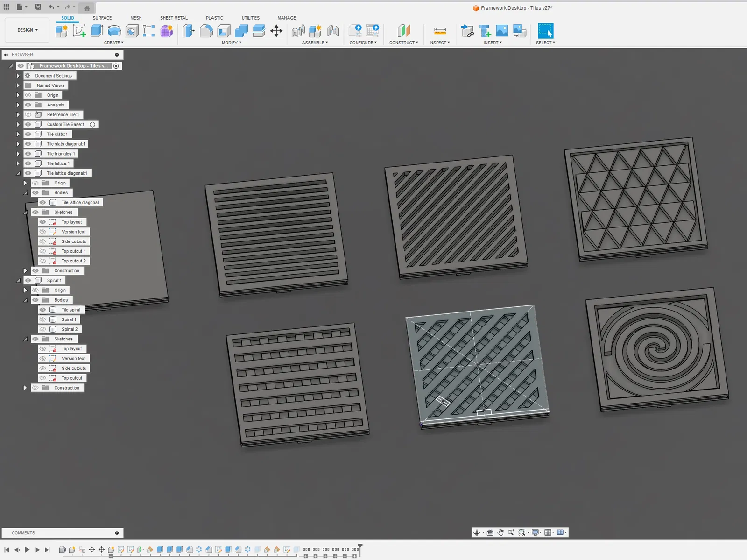Viewport: 747px width, 560px height.
Task: Hide the Tile slats component
Action: pyautogui.click(x=28, y=134)
